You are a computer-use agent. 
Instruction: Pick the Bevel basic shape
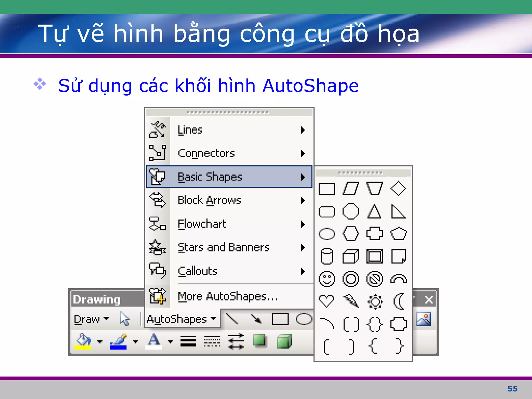point(375,256)
